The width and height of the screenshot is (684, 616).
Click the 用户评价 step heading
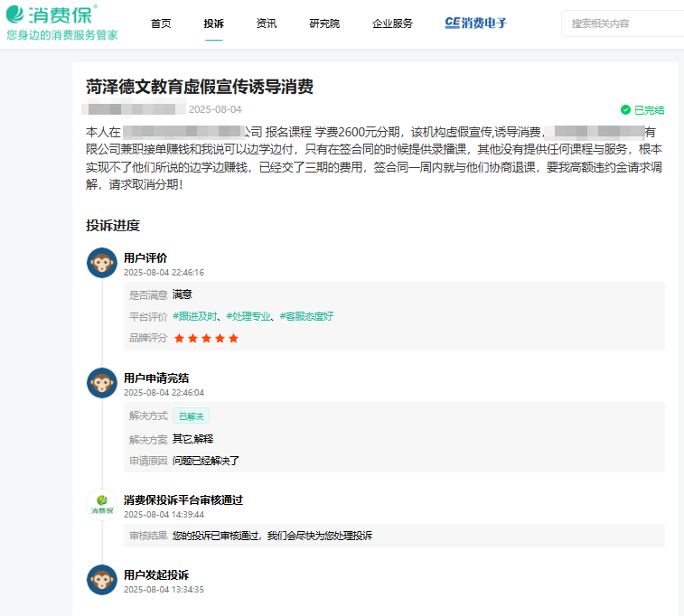[145, 258]
